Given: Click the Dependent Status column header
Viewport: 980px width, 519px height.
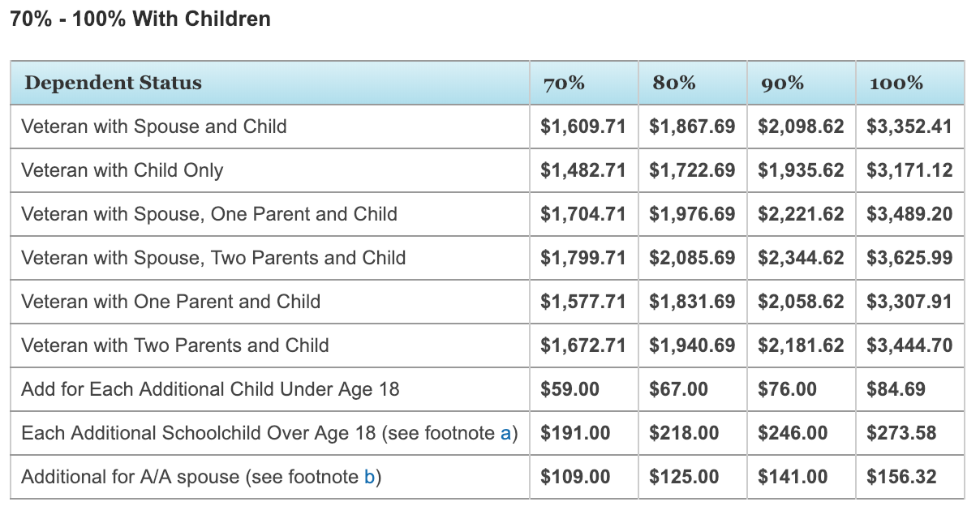Looking at the screenshot, I should click(113, 83).
